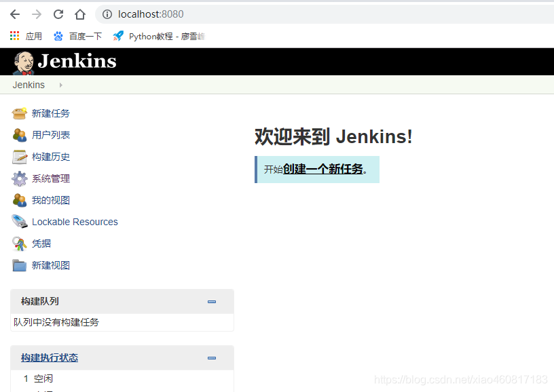This screenshot has width=554, height=392.
Task: Click the Baidu paw bookmark icon
Action: click(58, 36)
